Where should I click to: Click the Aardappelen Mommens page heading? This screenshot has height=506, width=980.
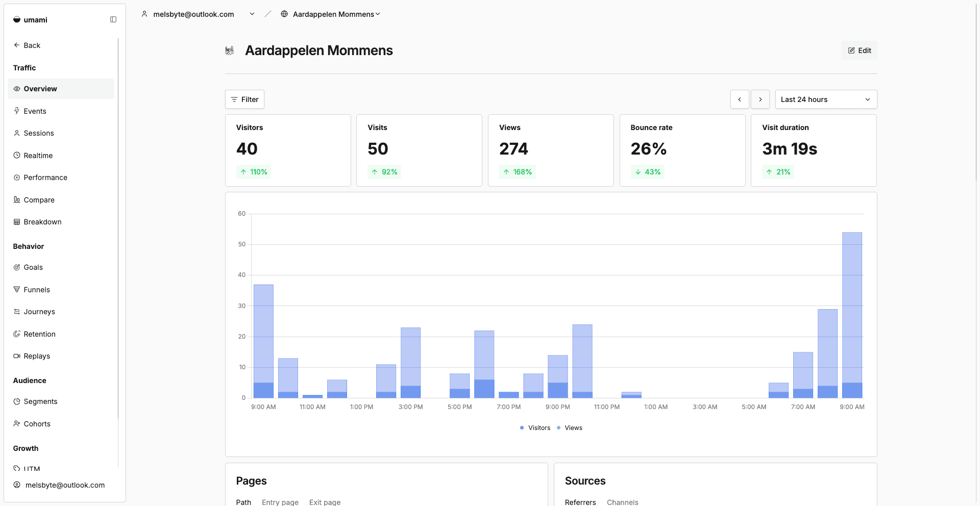click(319, 50)
